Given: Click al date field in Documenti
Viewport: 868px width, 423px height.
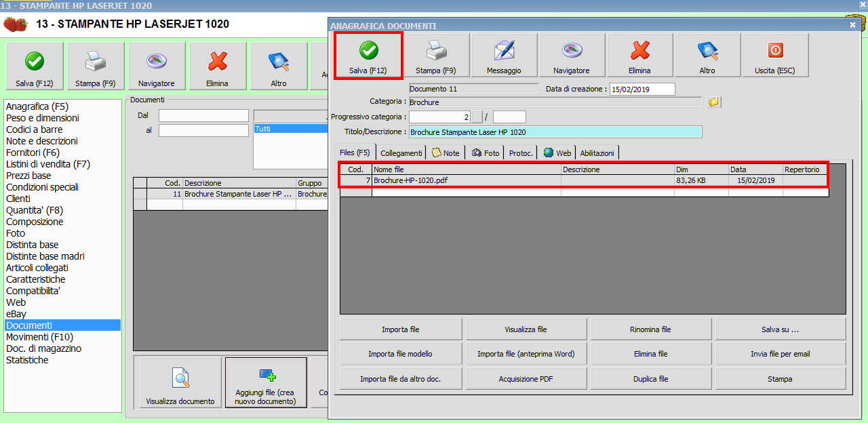Looking at the screenshot, I should coord(203,130).
